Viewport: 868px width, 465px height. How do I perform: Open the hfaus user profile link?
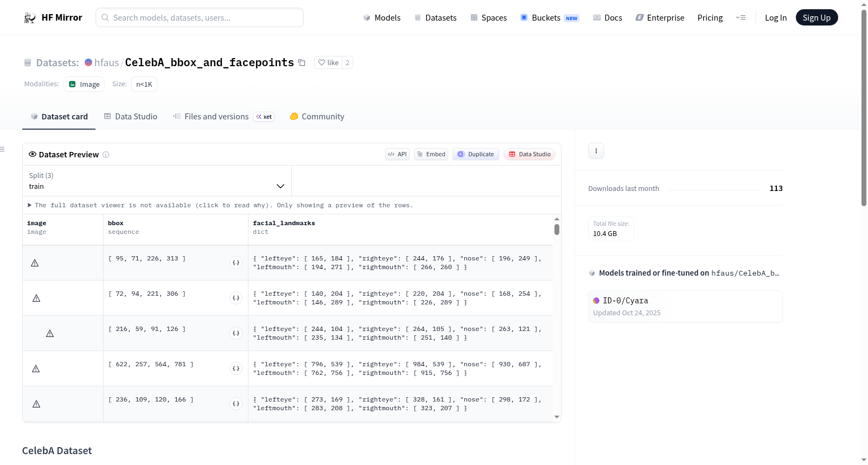click(106, 63)
